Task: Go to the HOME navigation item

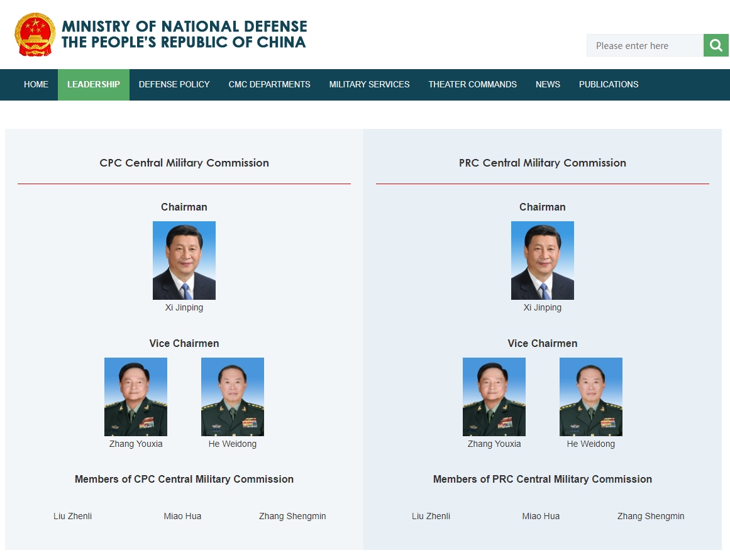Action: tap(36, 84)
